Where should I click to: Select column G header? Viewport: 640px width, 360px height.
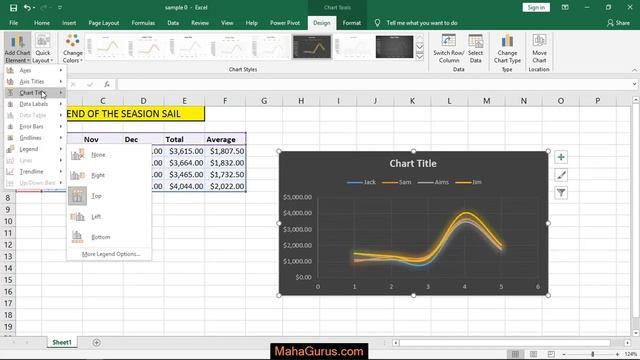264,101
